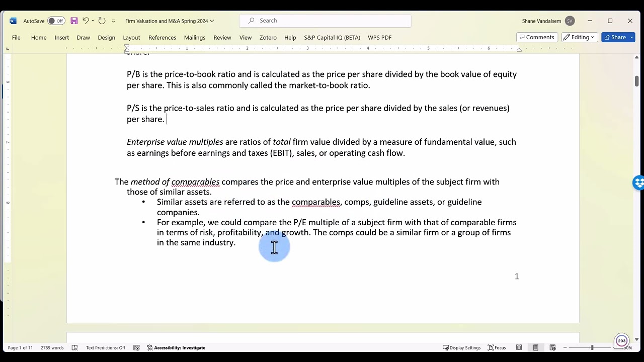Go to the Mailings tab

tap(195, 38)
